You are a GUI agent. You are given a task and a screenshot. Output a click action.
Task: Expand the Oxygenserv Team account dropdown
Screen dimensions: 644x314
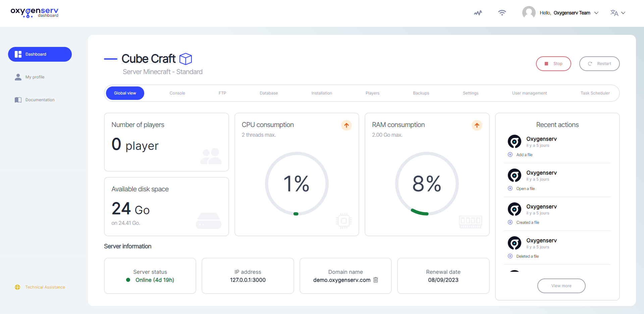[x=596, y=13]
